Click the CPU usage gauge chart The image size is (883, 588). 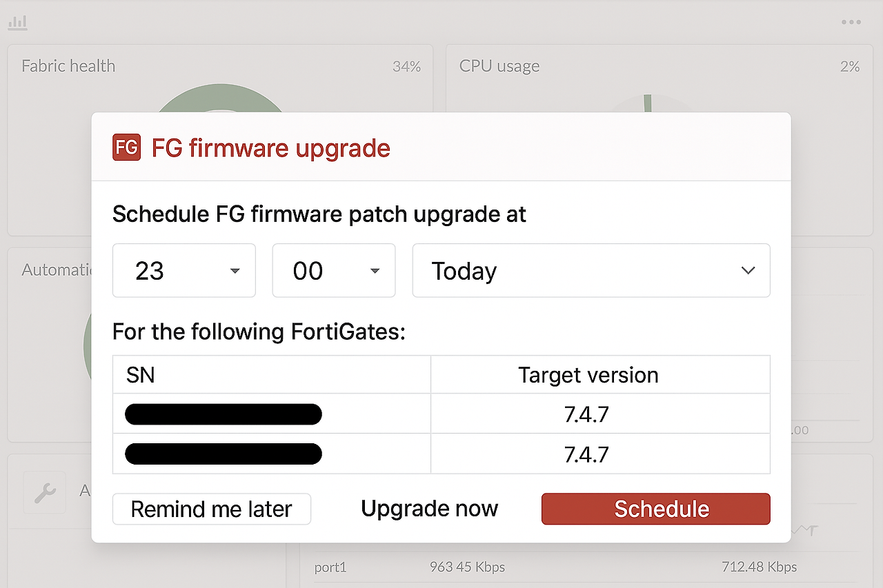click(647, 103)
